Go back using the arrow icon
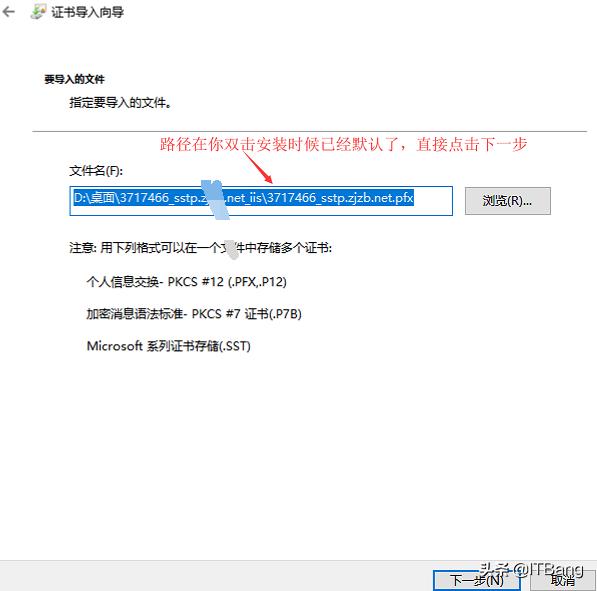 [8, 12]
